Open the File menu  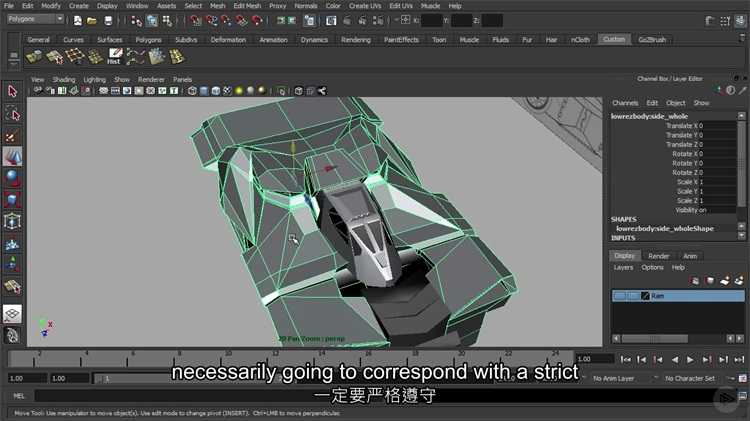pos(9,6)
